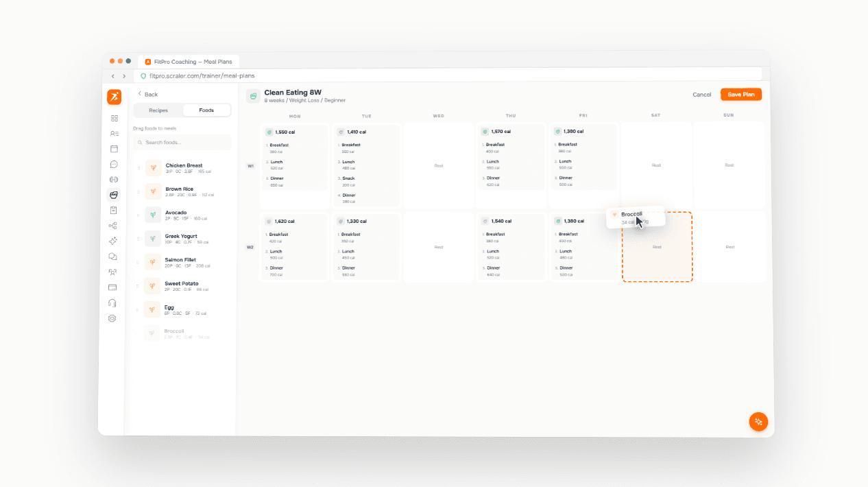Screen dimensions: 868x487
Task: Select the clipboard notes icon in sidebar
Action: (112, 211)
